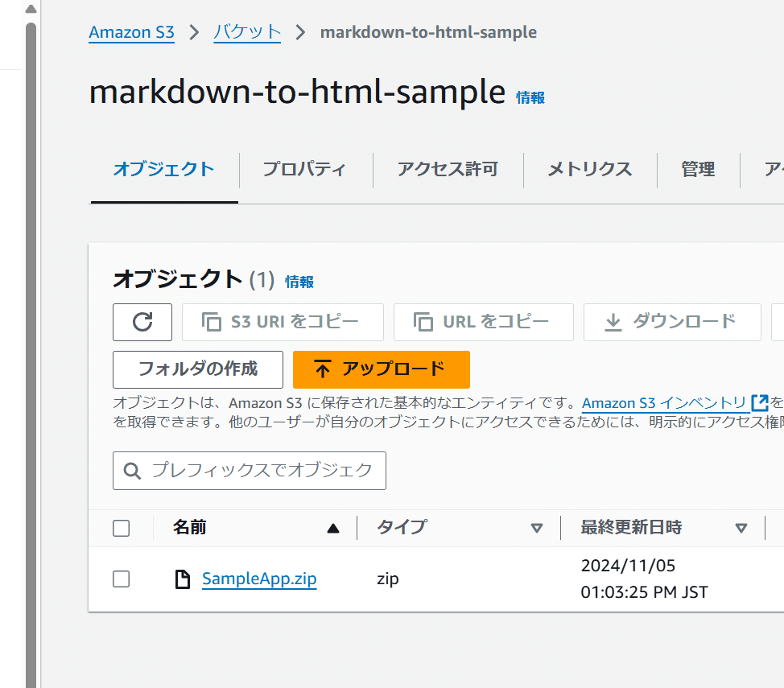This screenshot has height=688, width=784.
Task: Click the prefix search input field
Action: (x=250, y=470)
